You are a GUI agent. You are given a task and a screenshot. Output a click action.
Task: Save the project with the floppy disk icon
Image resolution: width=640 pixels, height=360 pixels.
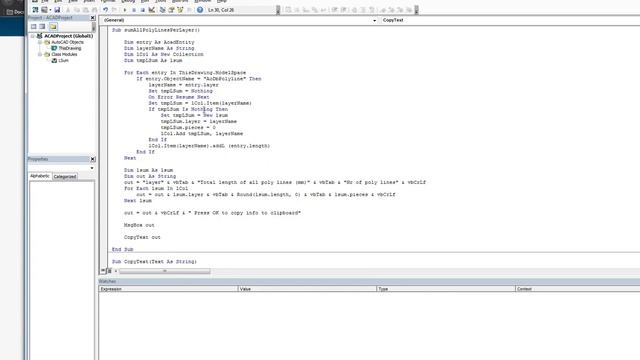click(x=57, y=10)
